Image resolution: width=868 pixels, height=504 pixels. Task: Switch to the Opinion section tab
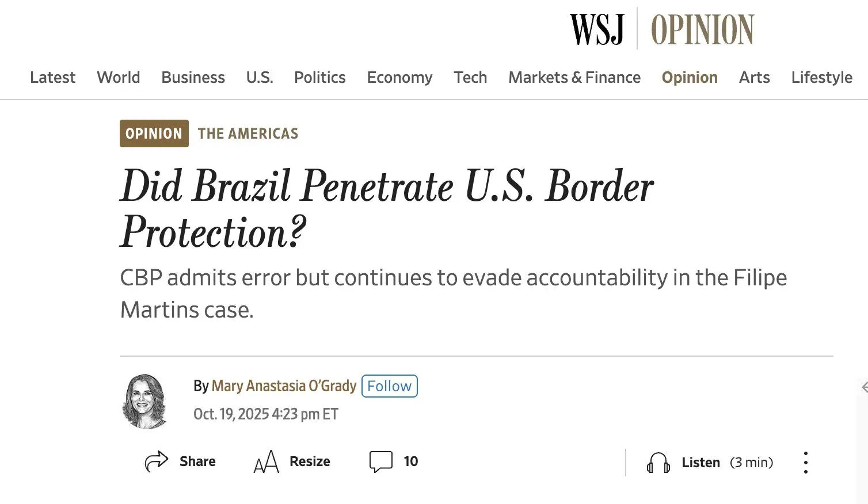[x=690, y=77]
